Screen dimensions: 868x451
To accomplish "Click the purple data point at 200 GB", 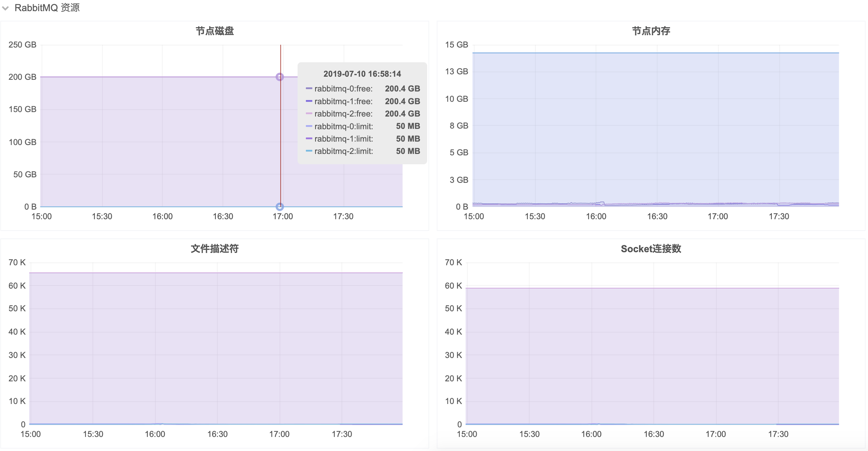I will tap(280, 77).
